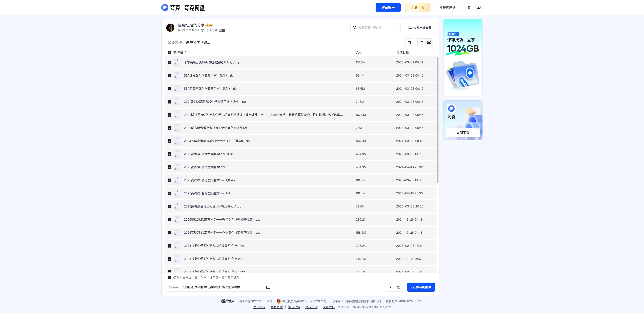
Task: Uncheck 2024五年高考题分类训练 checkbox
Action: click(170, 141)
